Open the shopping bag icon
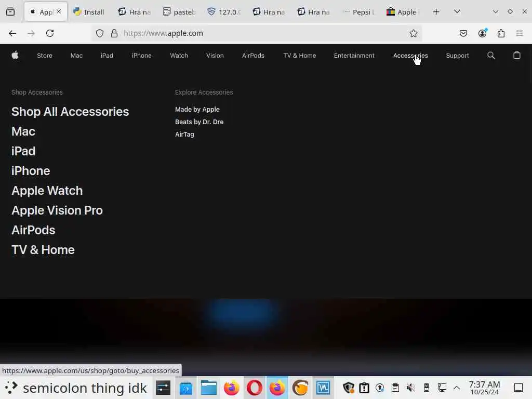The image size is (532, 399). [517, 55]
